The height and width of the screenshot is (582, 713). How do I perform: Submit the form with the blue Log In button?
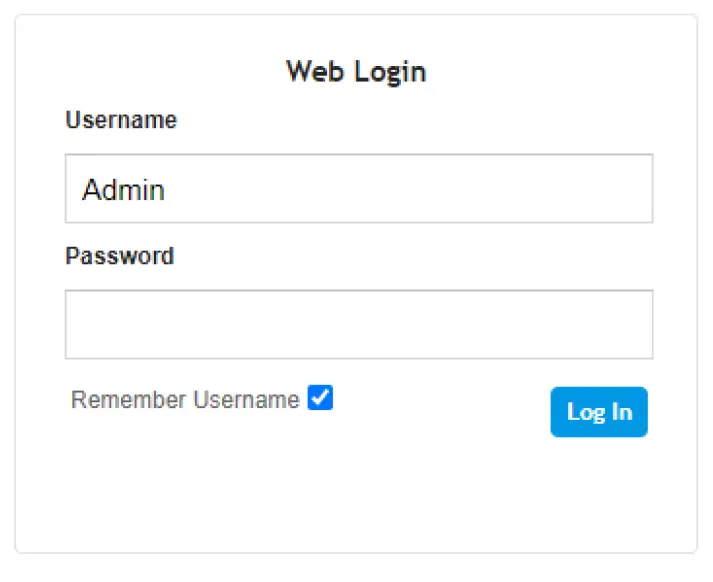[598, 412]
